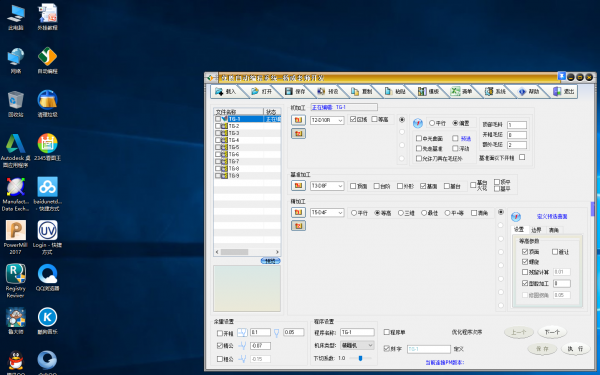The image size is (600, 375).
Task: Click the 下一个 button
Action: pyautogui.click(x=552, y=332)
